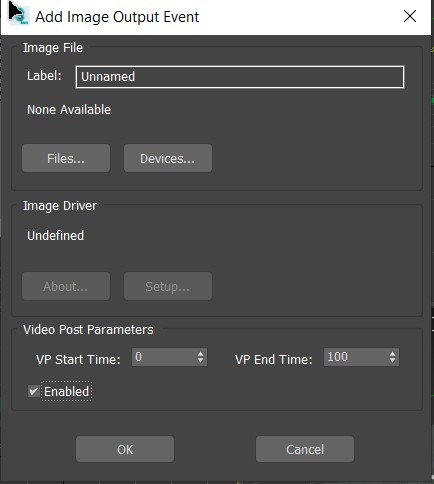Viewport: 434px width, 484px height.
Task: Open the Files... browser
Action: coord(66,158)
